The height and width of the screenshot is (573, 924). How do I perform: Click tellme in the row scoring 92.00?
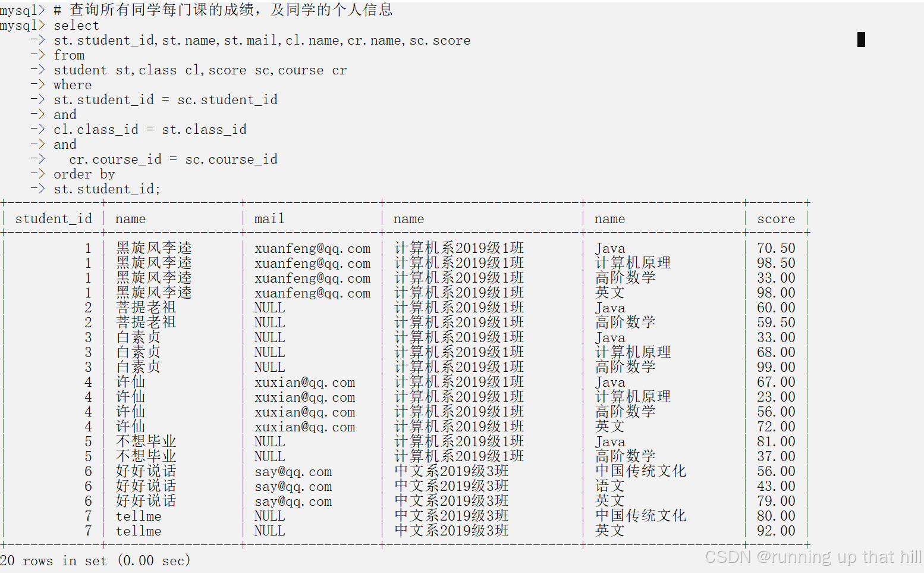coord(139,531)
